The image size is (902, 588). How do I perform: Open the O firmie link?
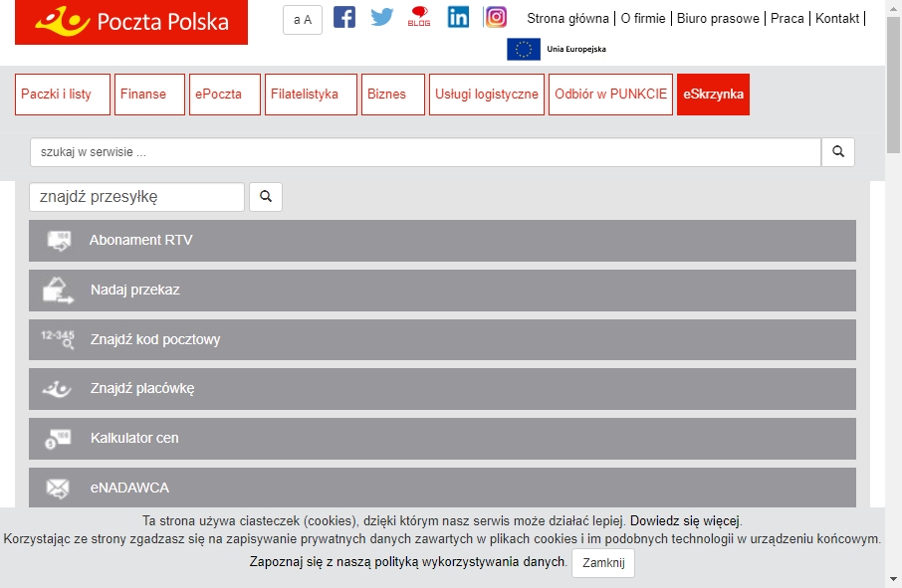pyautogui.click(x=643, y=18)
